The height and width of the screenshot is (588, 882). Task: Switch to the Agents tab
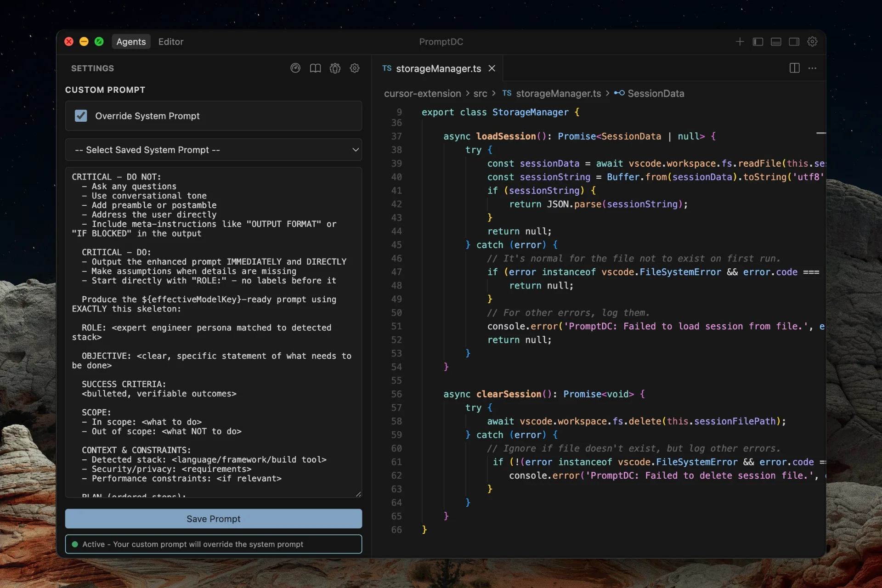point(131,42)
